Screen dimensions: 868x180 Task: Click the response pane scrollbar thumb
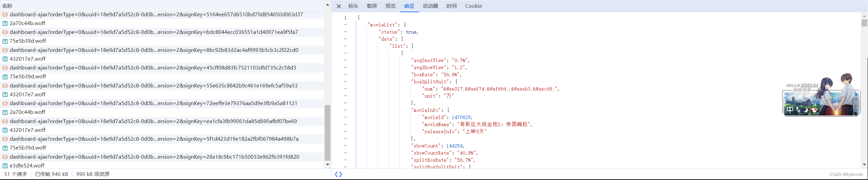(x=864, y=23)
